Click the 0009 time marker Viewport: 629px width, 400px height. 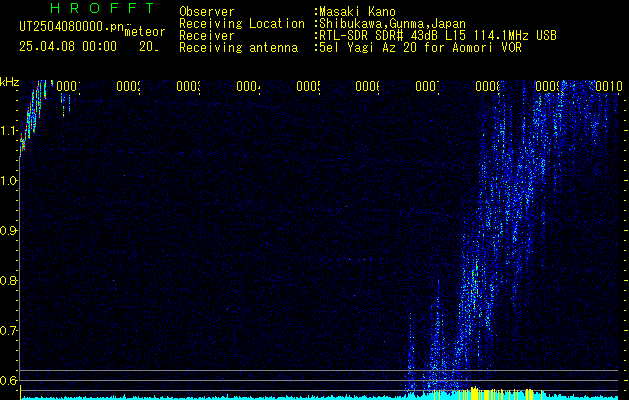point(548,86)
